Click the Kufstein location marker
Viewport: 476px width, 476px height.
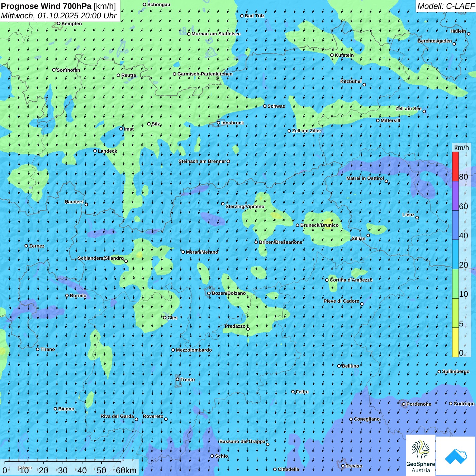[x=332, y=55]
